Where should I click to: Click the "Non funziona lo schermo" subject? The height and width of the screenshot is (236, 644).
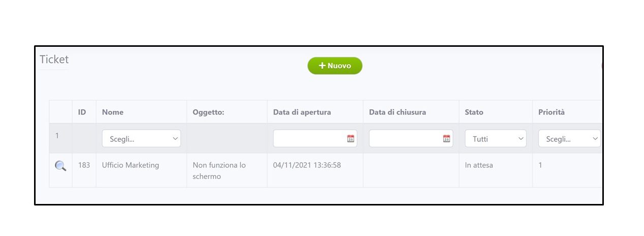[219, 170]
